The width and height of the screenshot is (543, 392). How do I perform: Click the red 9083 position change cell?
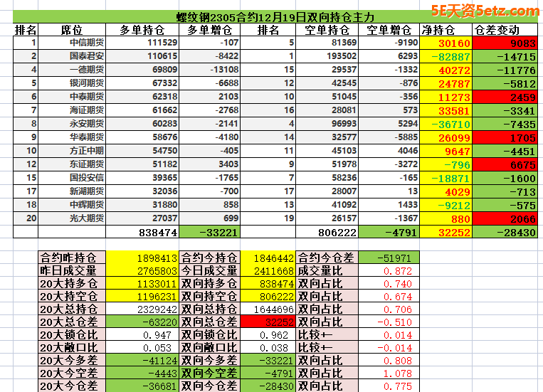505,43
